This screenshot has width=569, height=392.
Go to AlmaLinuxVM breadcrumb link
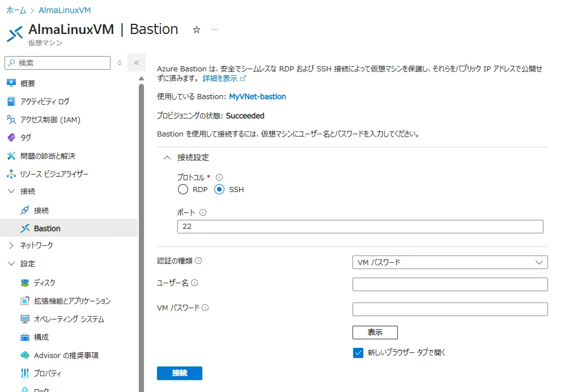click(65, 10)
